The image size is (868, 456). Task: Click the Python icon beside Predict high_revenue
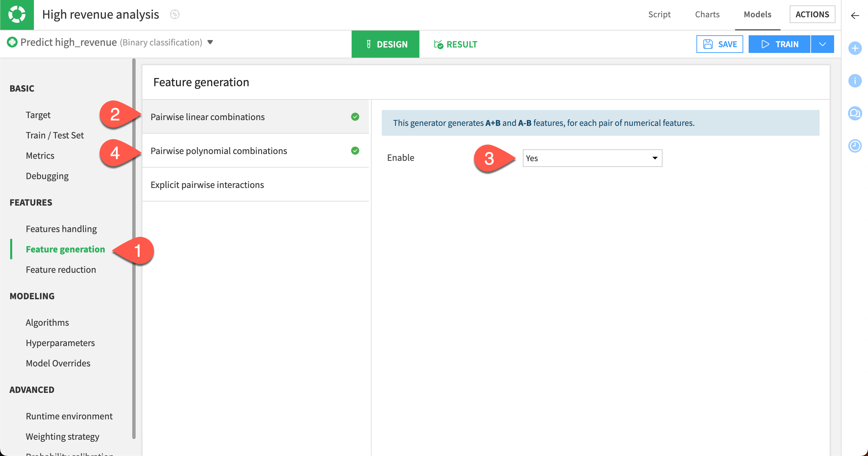[x=12, y=42]
